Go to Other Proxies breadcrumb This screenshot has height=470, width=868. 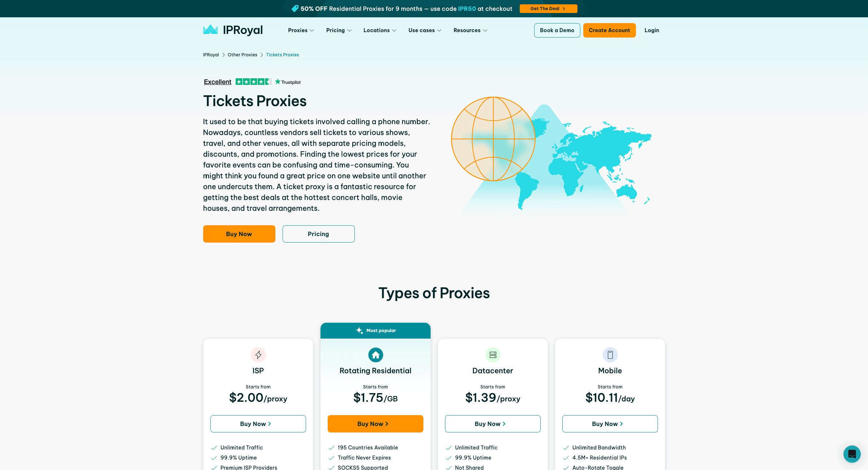[x=242, y=55]
